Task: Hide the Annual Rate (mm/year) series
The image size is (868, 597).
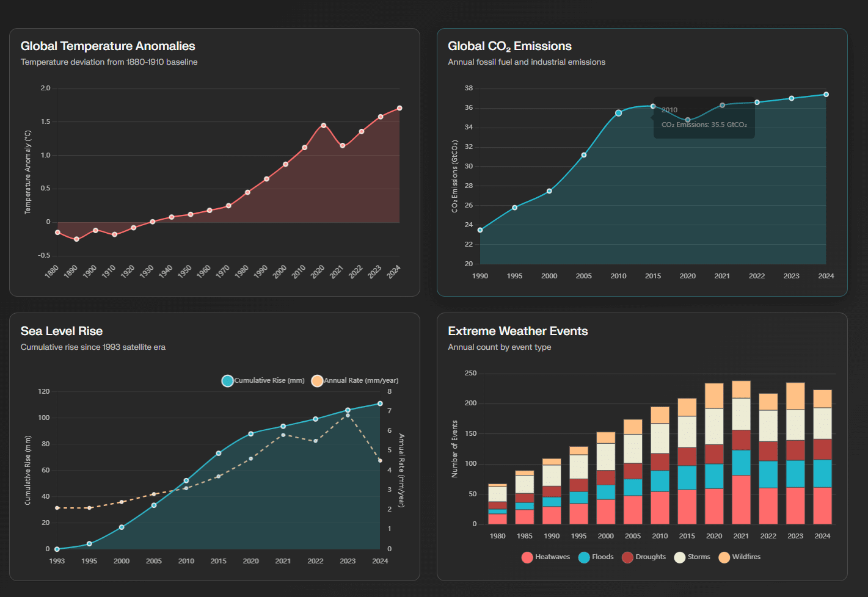Action: coord(355,381)
